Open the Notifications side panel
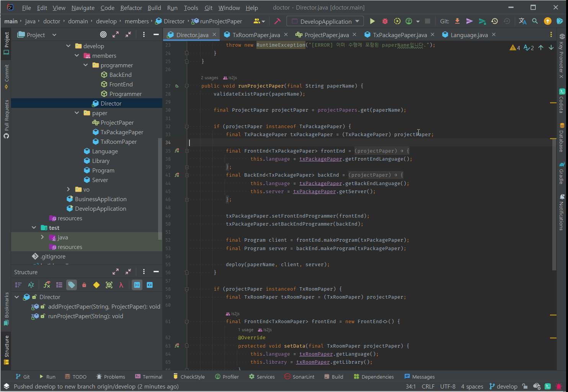Image resolution: width=568 pixels, height=392 pixels. coord(561,212)
